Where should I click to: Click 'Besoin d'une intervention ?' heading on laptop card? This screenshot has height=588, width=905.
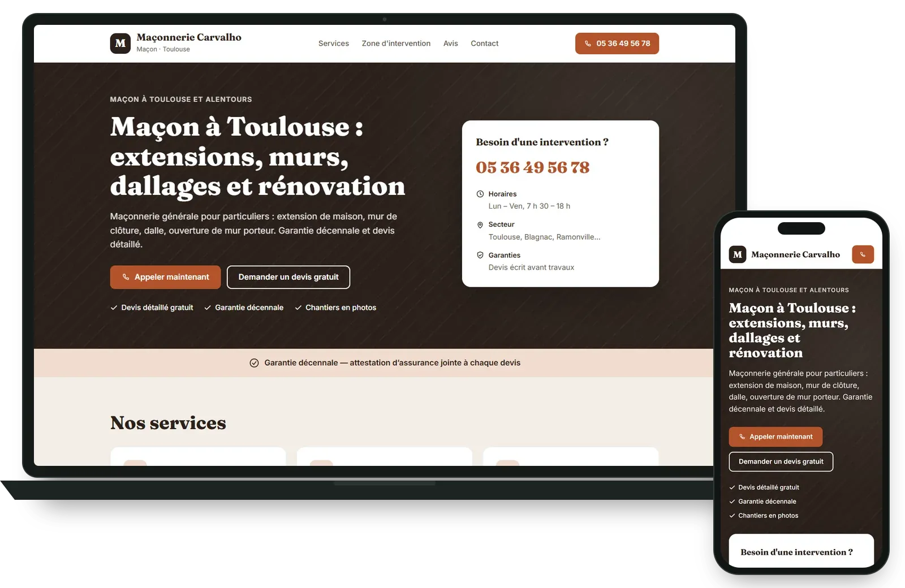click(x=542, y=142)
